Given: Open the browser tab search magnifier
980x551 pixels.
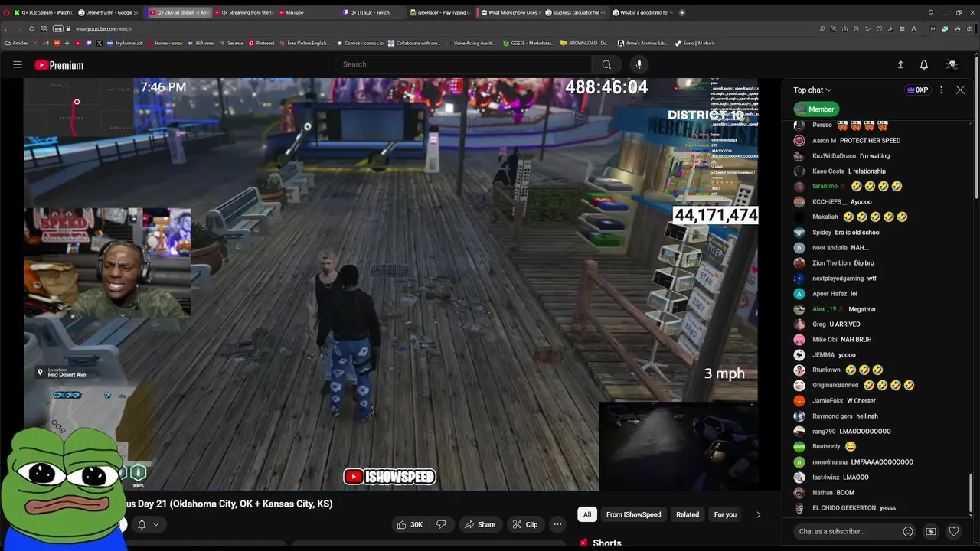Looking at the screenshot, I should tap(931, 12).
